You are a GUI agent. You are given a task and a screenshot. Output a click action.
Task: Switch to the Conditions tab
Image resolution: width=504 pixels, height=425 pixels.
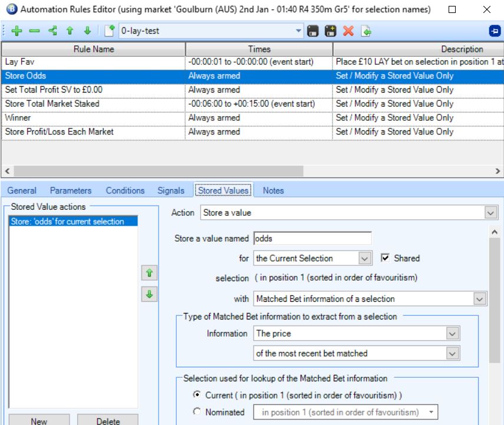(x=125, y=190)
